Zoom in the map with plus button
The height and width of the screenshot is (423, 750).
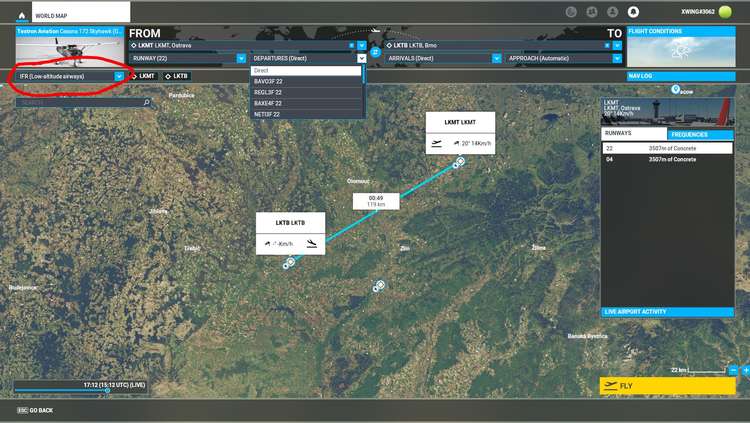[x=745, y=370]
